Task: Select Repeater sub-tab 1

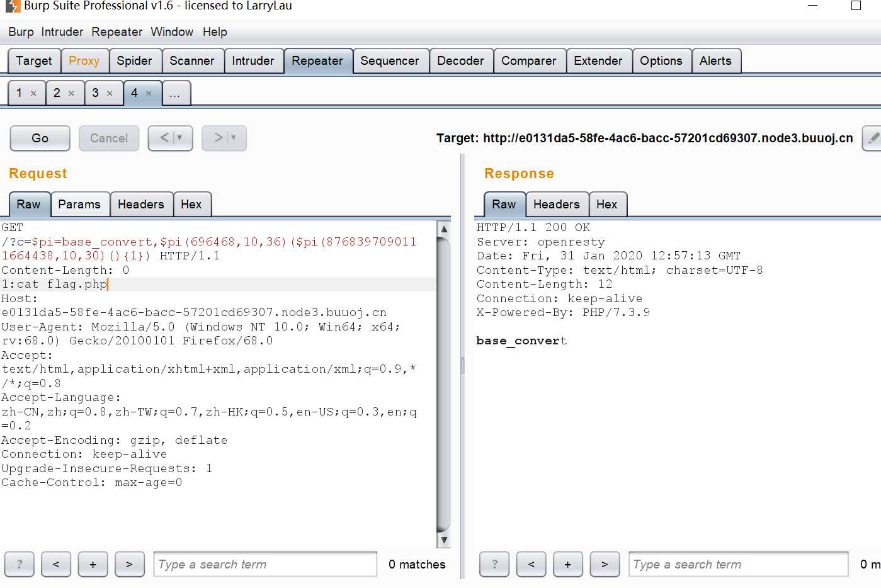Action: pyautogui.click(x=20, y=93)
